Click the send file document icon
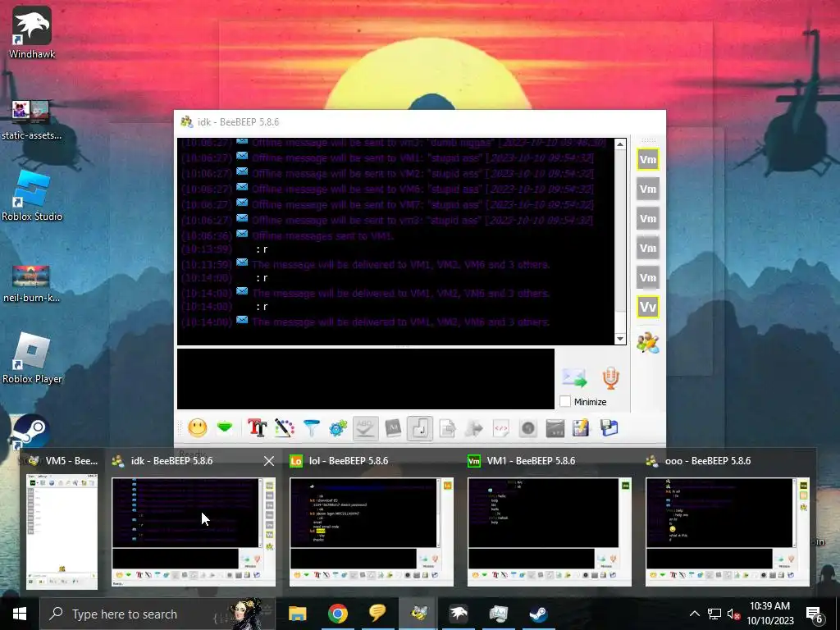Image resolution: width=840 pixels, height=630 pixels. [x=447, y=428]
